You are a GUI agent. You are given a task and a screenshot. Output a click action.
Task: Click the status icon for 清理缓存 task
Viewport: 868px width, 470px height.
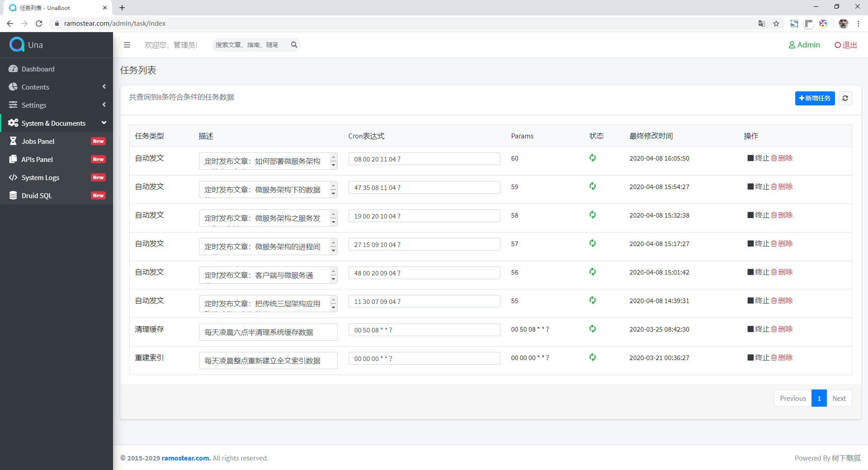592,329
